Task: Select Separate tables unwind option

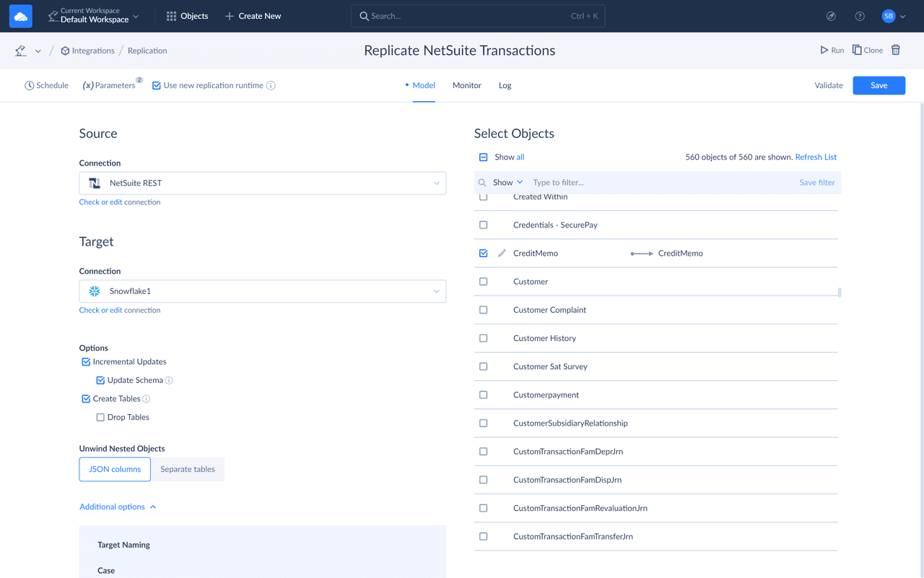Action: click(188, 469)
